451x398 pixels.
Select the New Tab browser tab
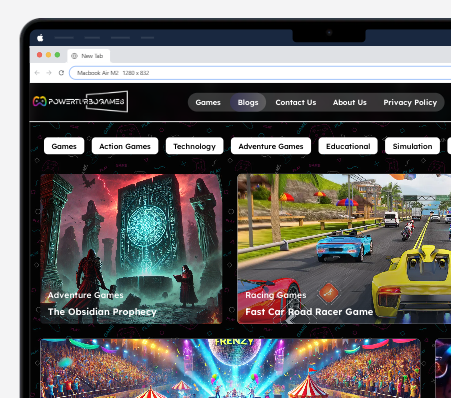pos(89,56)
